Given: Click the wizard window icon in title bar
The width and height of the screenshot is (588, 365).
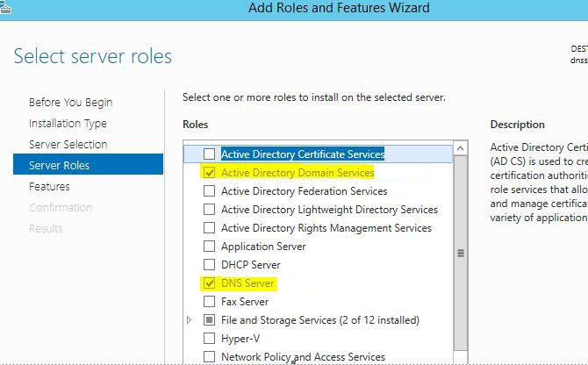Looking at the screenshot, I should pyautogui.click(x=5, y=8).
